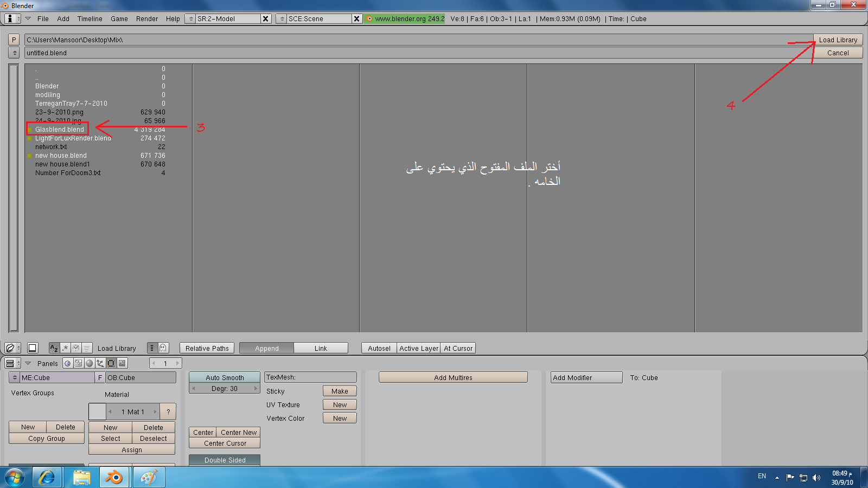Viewport: 868px width, 488px height.
Task: Switch to Append mode
Action: (x=266, y=348)
